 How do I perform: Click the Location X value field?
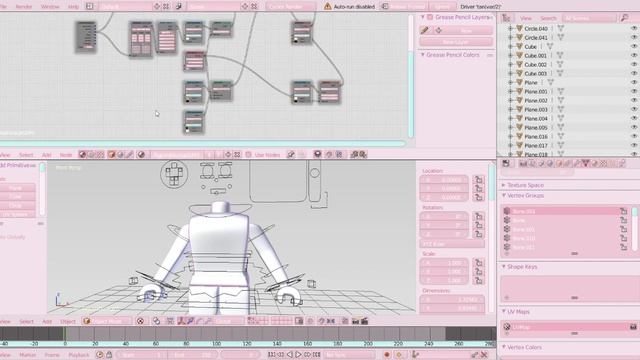coord(444,180)
